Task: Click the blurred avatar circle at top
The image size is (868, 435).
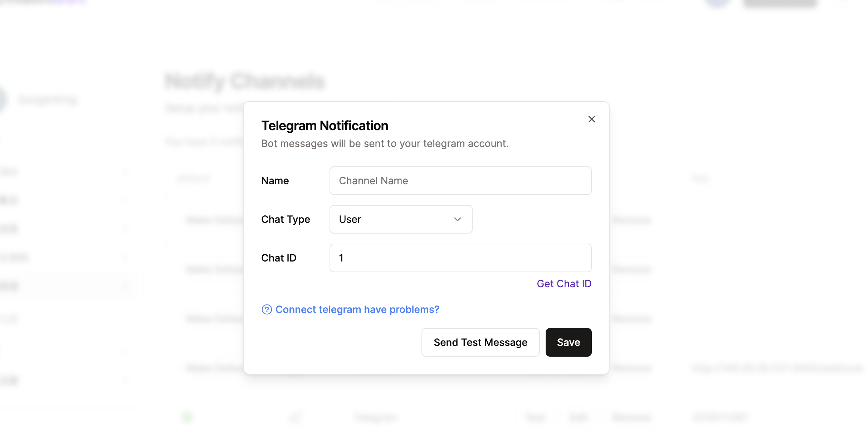Action: tap(717, 3)
